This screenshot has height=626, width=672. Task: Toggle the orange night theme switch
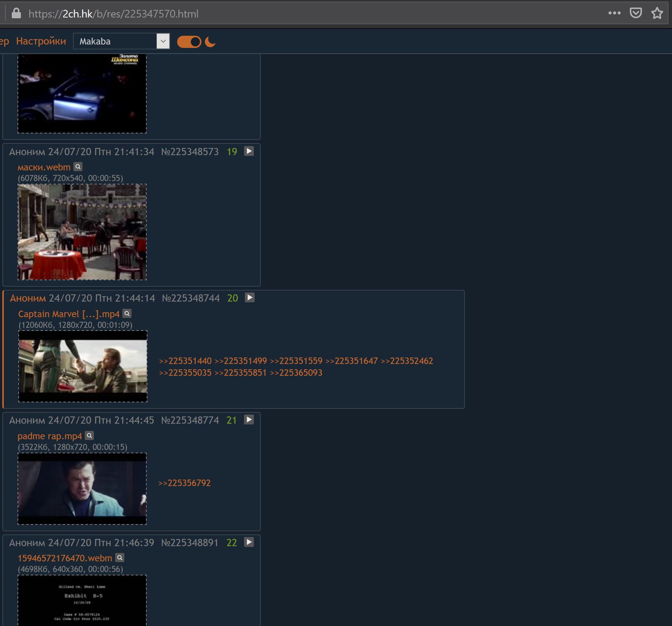[x=189, y=42]
